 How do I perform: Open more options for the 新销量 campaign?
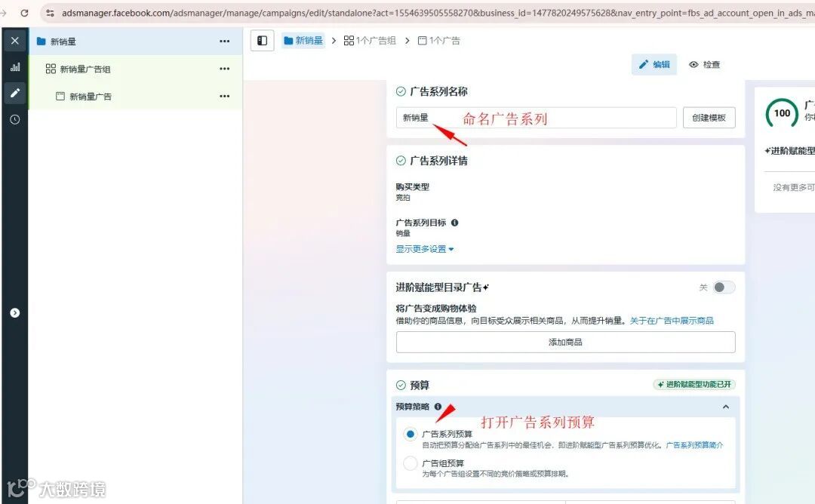(225, 41)
